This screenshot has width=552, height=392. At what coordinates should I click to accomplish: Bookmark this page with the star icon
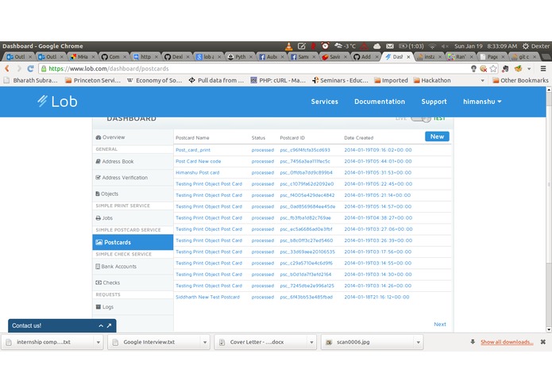[x=493, y=68]
